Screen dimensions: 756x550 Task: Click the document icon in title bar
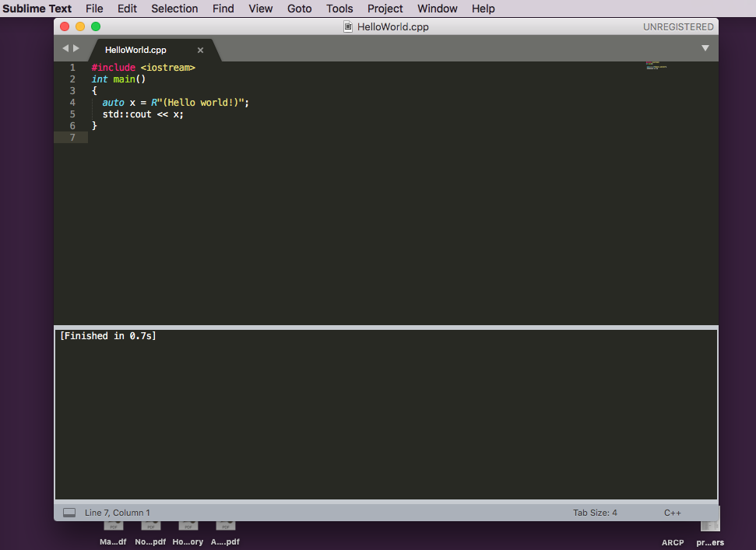pos(347,27)
